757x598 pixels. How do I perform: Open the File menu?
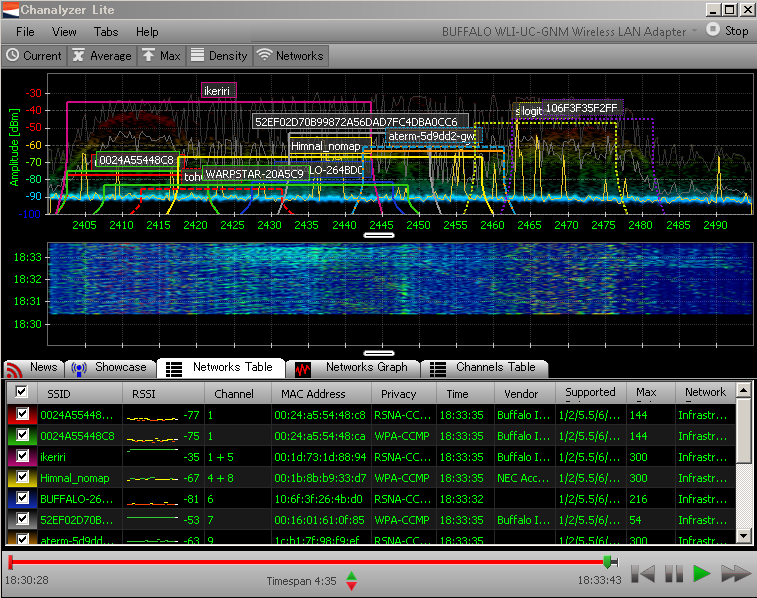[25, 32]
